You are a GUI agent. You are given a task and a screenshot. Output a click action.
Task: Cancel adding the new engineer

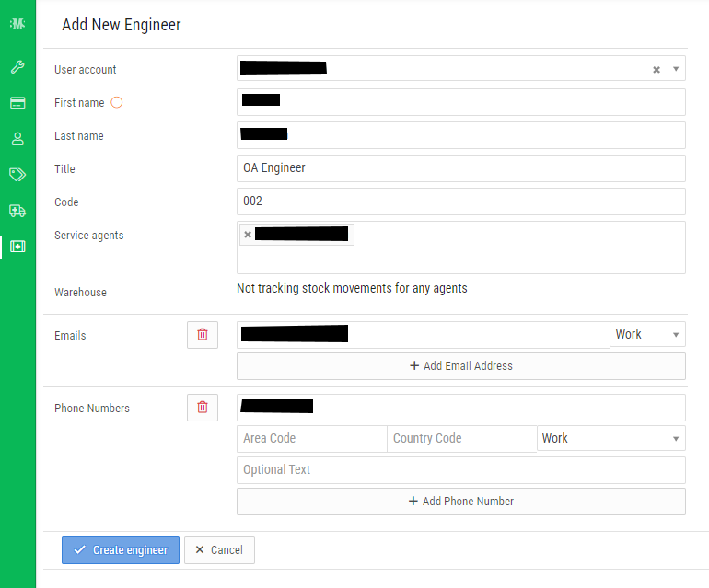pyautogui.click(x=219, y=550)
